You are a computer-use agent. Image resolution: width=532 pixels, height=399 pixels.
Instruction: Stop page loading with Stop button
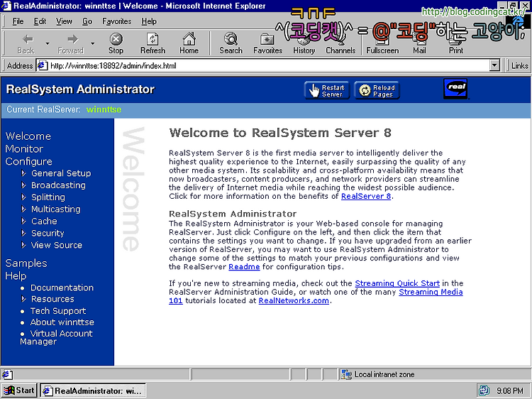tap(116, 44)
